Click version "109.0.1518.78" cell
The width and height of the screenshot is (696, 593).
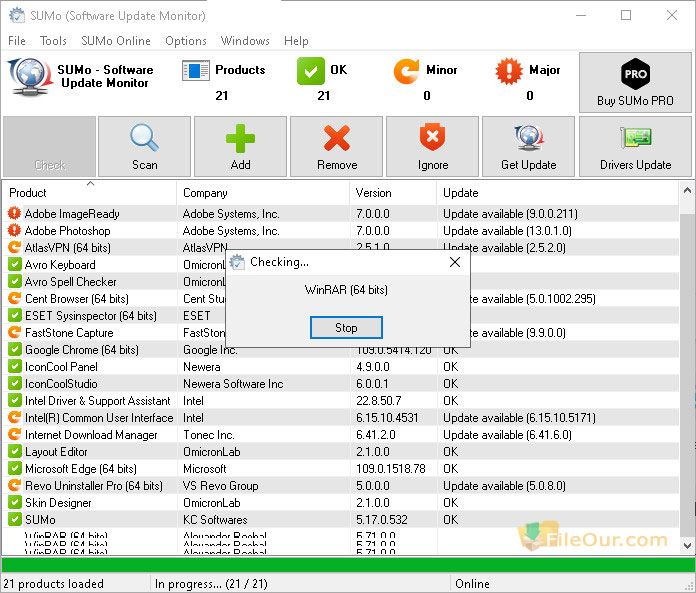coord(391,468)
